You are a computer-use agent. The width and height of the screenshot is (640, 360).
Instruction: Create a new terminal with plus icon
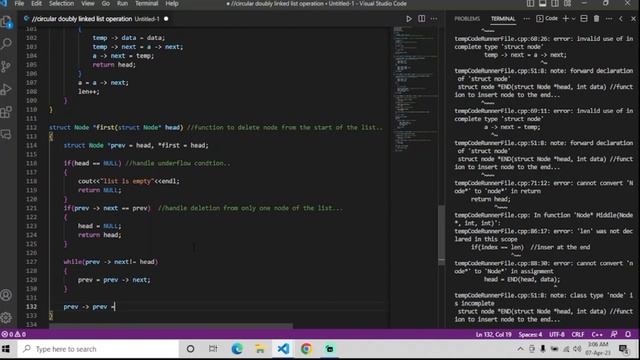click(x=566, y=19)
